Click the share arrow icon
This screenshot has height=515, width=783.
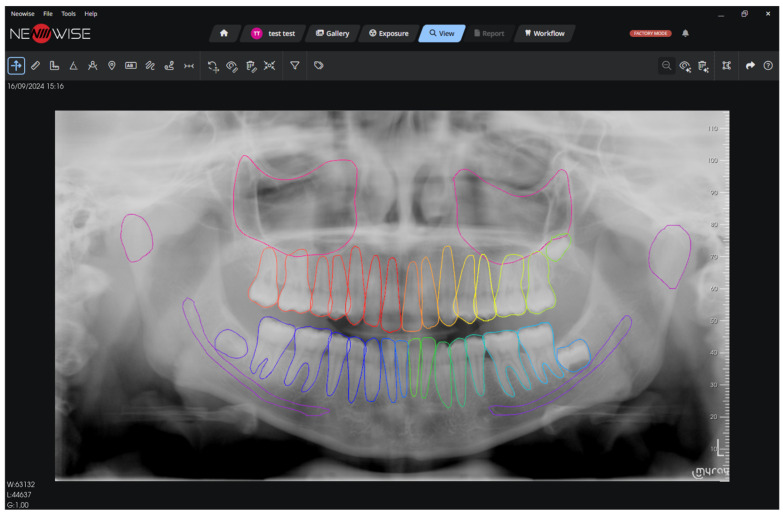pyautogui.click(x=750, y=65)
